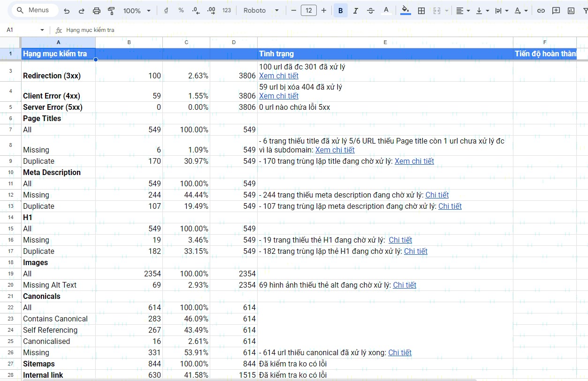Click the Insert link icon
The height and width of the screenshot is (381, 588).
(x=541, y=11)
